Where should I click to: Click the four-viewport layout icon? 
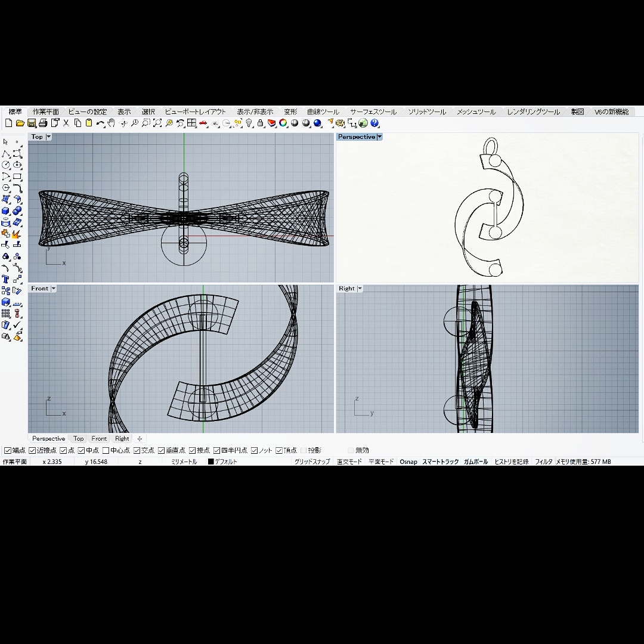coord(191,123)
